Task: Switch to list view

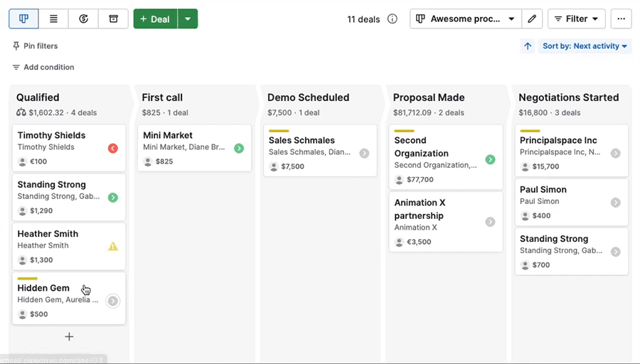Action: coord(53,19)
